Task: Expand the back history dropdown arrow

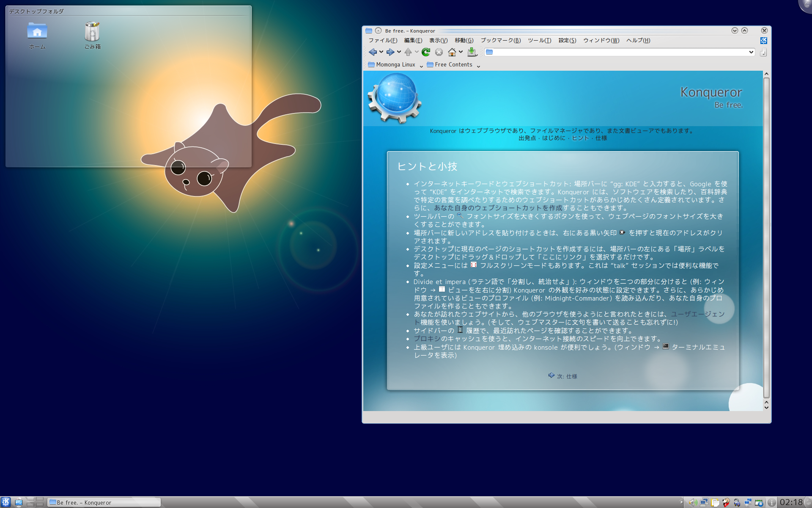Action: [x=381, y=52]
